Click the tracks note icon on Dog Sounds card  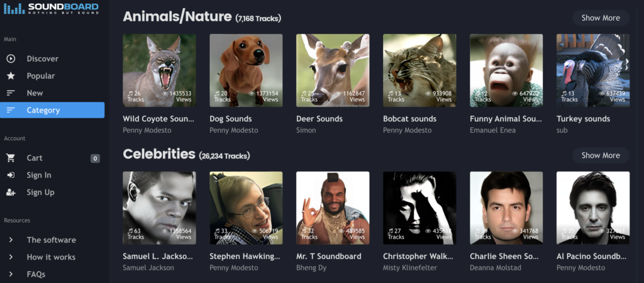(216, 94)
